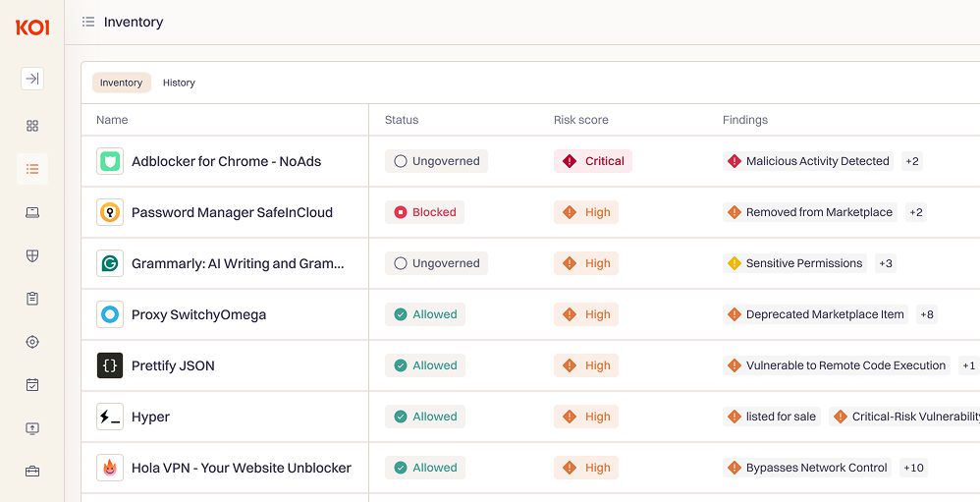Open the Hyper entry name
Screen dimensions: 980x502
point(150,417)
